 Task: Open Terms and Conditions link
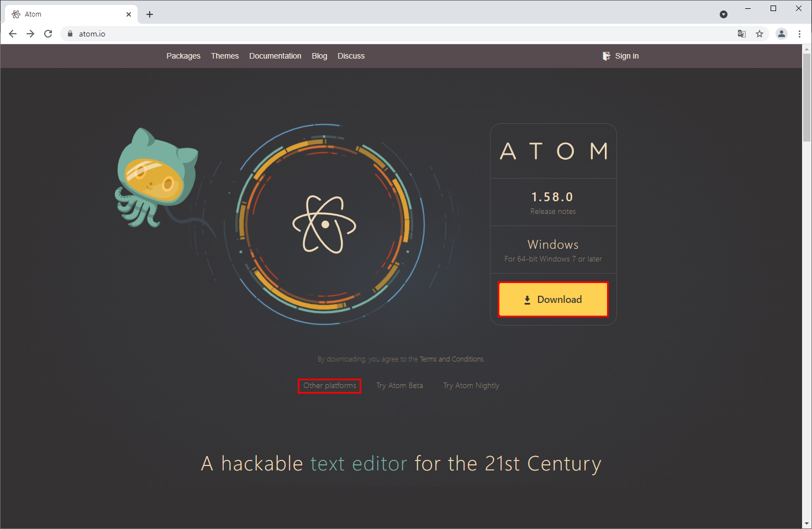(x=451, y=359)
